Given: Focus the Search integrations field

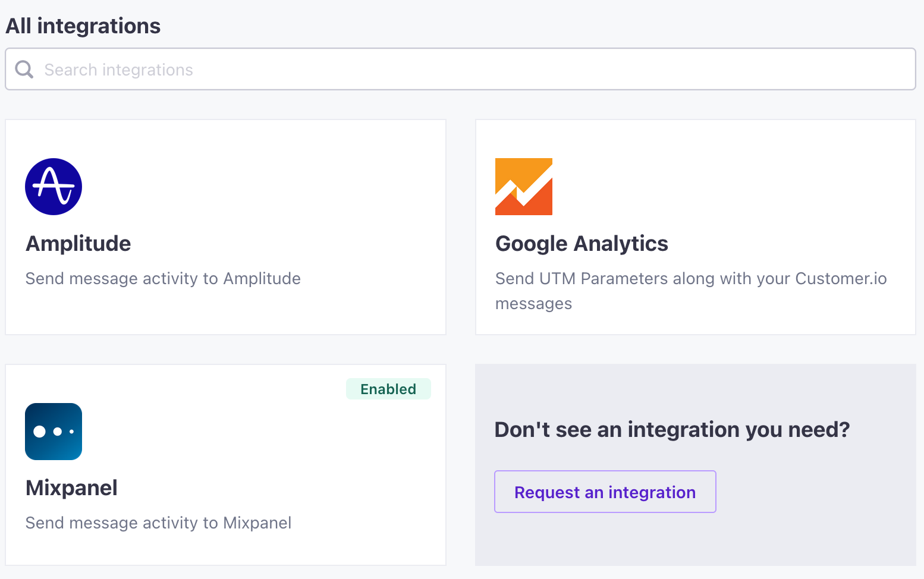Looking at the screenshot, I should [x=460, y=69].
